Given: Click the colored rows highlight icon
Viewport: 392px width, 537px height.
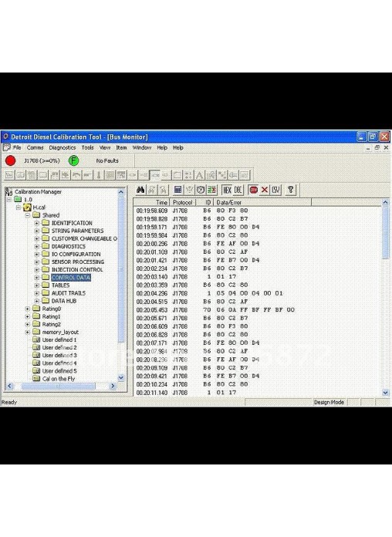Looking at the screenshot, I should pyautogui.click(x=212, y=190).
